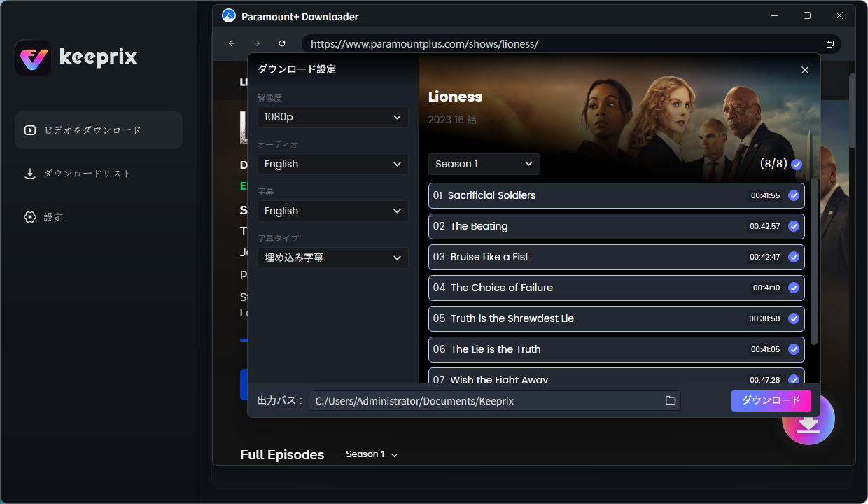Viewport: 868px width, 504px height.
Task: Open folder browse icon for output path
Action: [670, 400]
